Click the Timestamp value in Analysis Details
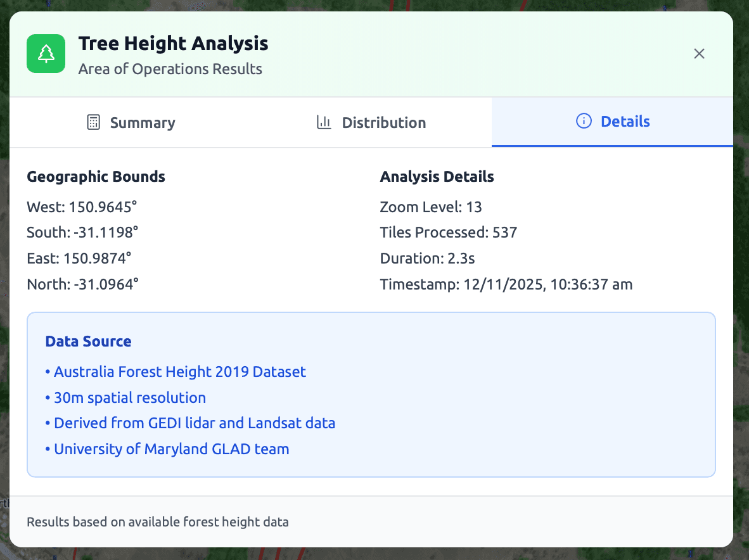 (506, 284)
